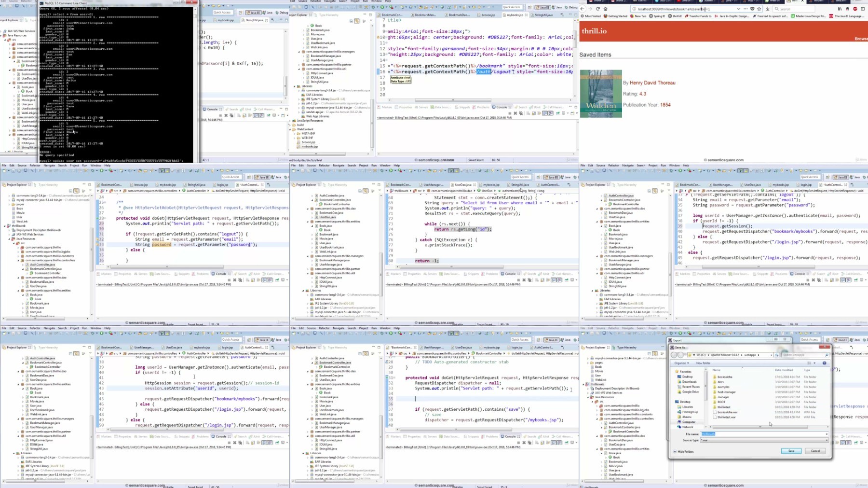Click Save in the Save As dialog

tap(791, 451)
